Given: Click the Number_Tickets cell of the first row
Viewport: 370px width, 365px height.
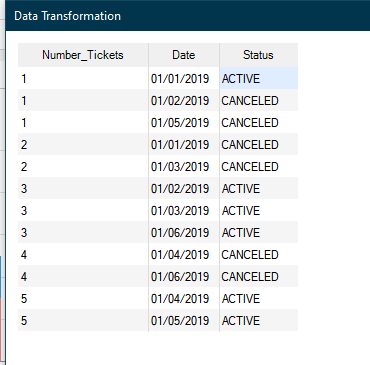Looking at the screenshot, I should coord(83,79).
